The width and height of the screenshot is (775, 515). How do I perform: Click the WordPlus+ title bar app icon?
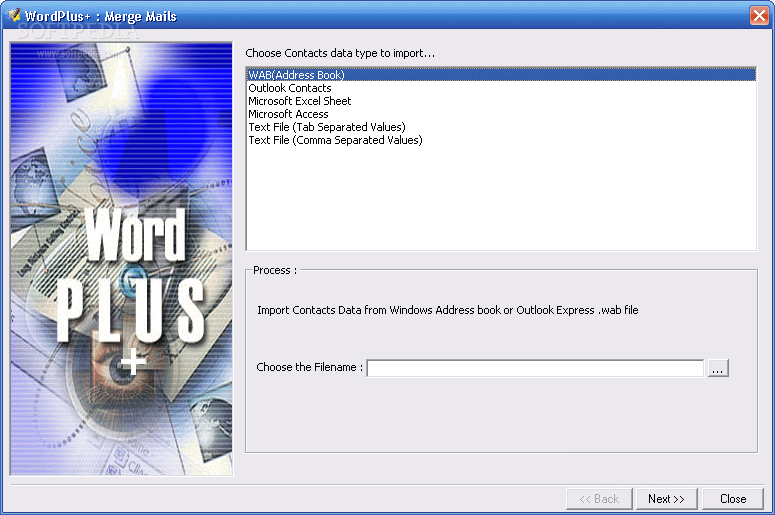14,15
